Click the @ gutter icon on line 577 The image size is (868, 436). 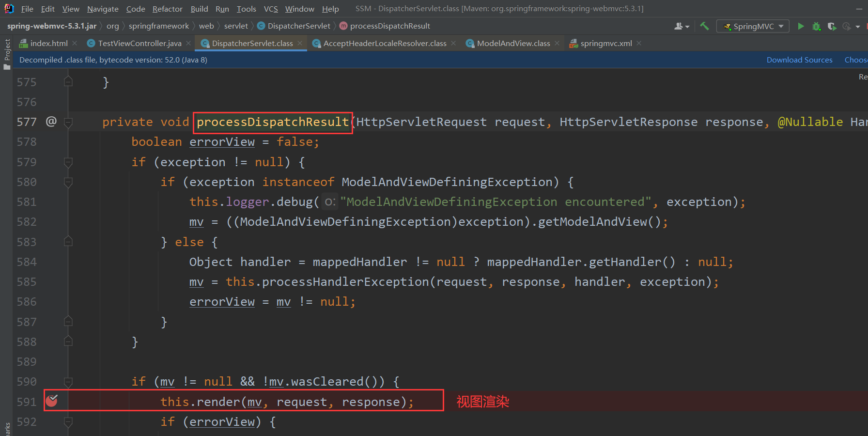(x=51, y=121)
